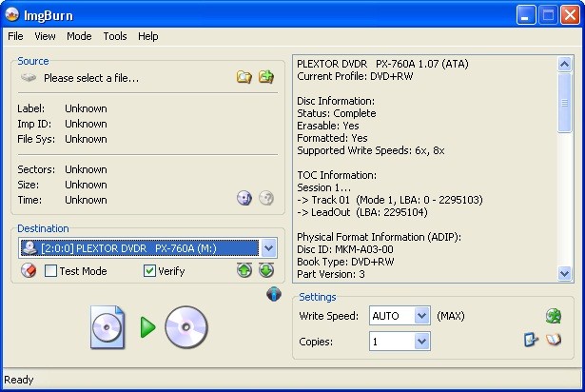585x392 pixels.
Task: Click the blue pencil notepad icon in Settings
Action: click(x=532, y=340)
